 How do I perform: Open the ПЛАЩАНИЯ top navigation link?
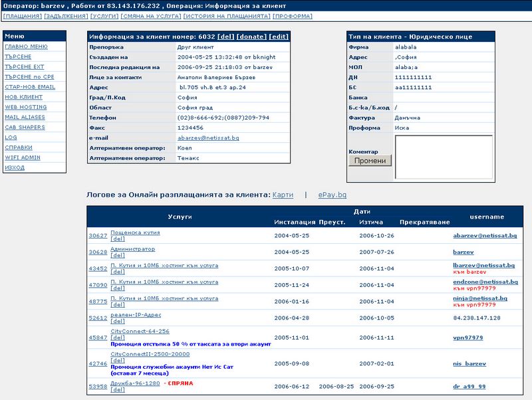pos(21,15)
